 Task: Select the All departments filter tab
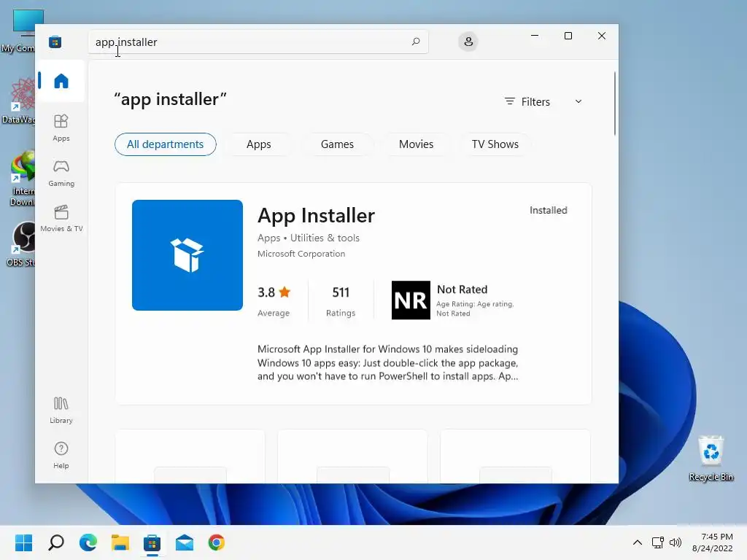point(166,144)
